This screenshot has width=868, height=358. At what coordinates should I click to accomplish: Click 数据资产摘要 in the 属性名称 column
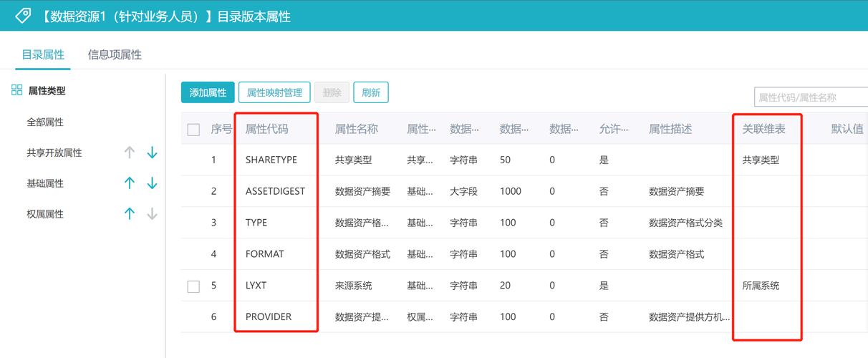click(x=363, y=191)
